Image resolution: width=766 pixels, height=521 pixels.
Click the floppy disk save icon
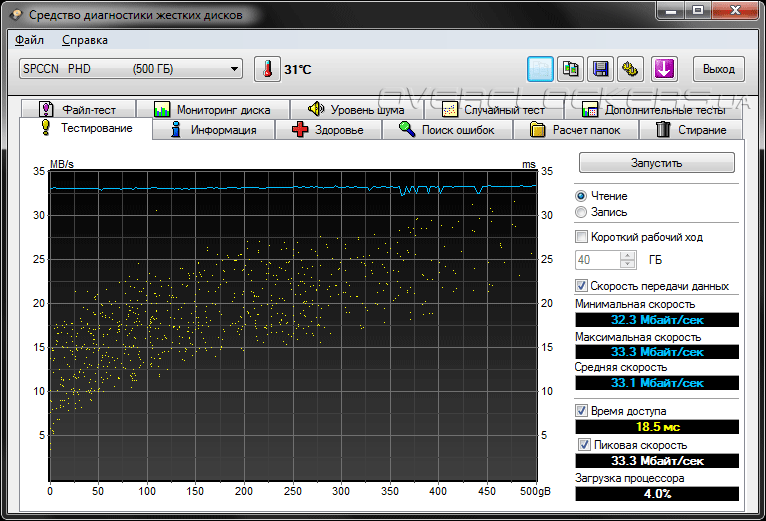[601, 69]
